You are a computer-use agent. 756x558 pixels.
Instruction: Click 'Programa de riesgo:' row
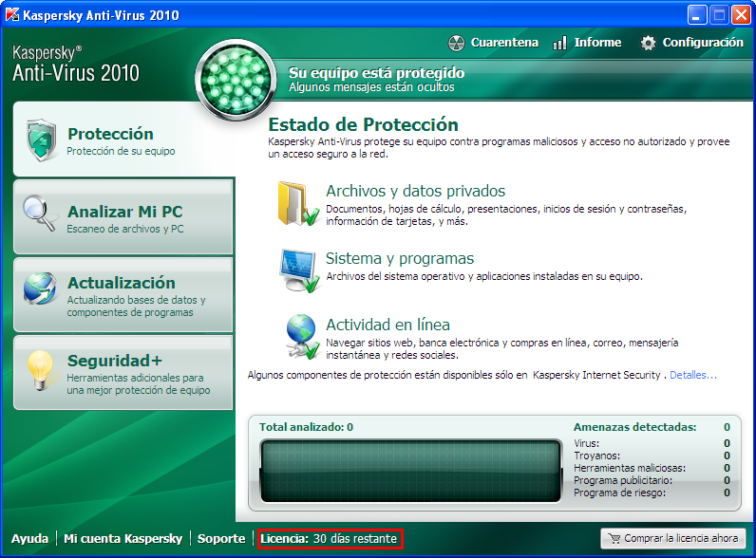(652, 493)
